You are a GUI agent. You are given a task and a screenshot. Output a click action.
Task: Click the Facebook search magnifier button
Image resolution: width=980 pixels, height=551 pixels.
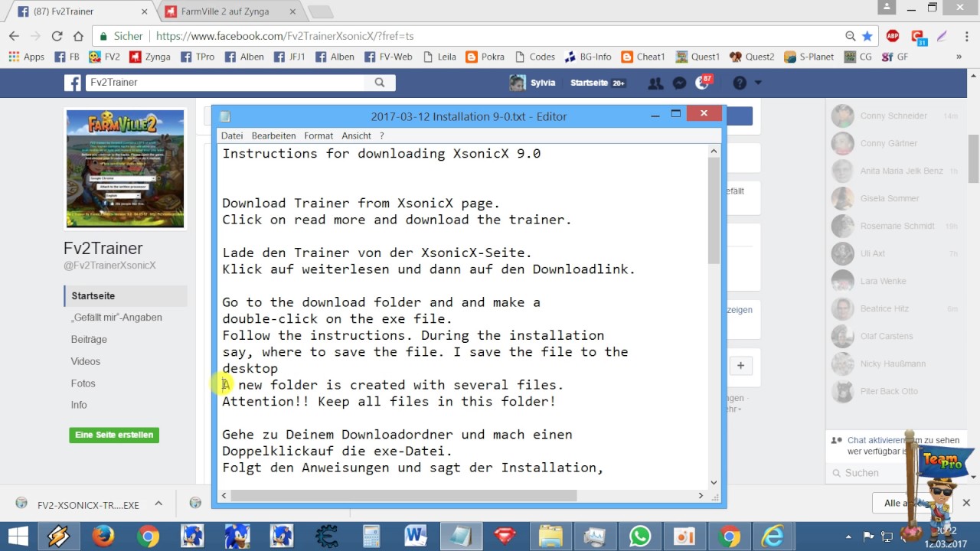tap(380, 83)
